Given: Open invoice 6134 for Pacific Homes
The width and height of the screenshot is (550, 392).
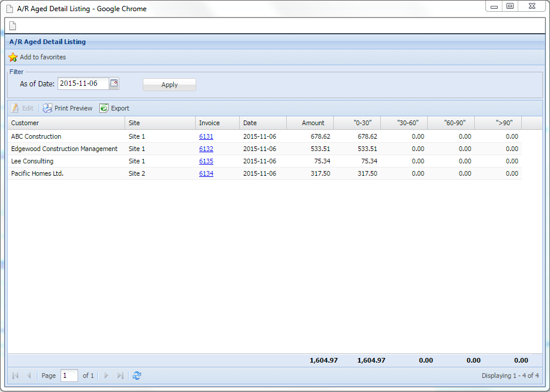Looking at the screenshot, I should [x=206, y=173].
